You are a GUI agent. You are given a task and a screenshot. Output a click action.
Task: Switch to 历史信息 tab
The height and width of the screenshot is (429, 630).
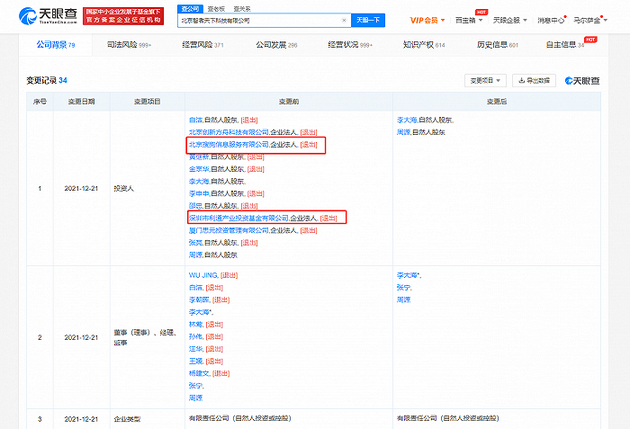(497, 45)
